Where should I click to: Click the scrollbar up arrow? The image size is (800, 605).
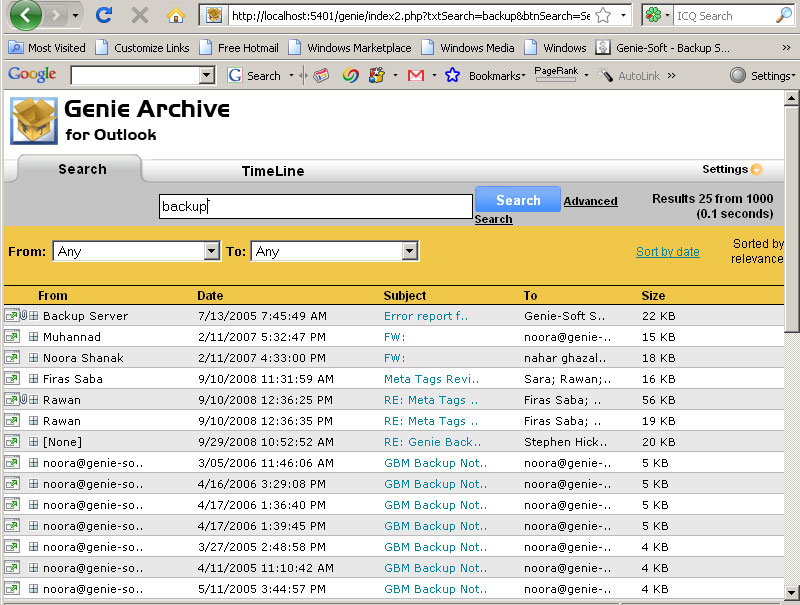[791, 98]
